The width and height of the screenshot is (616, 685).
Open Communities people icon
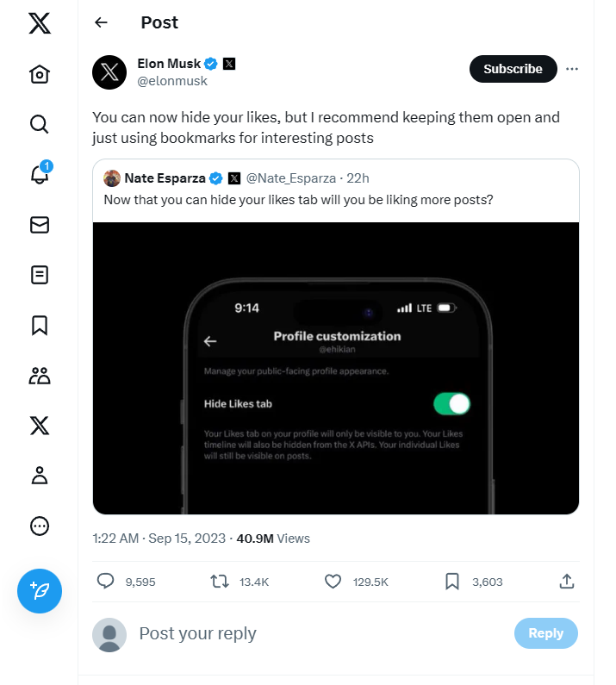click(40, 375)
